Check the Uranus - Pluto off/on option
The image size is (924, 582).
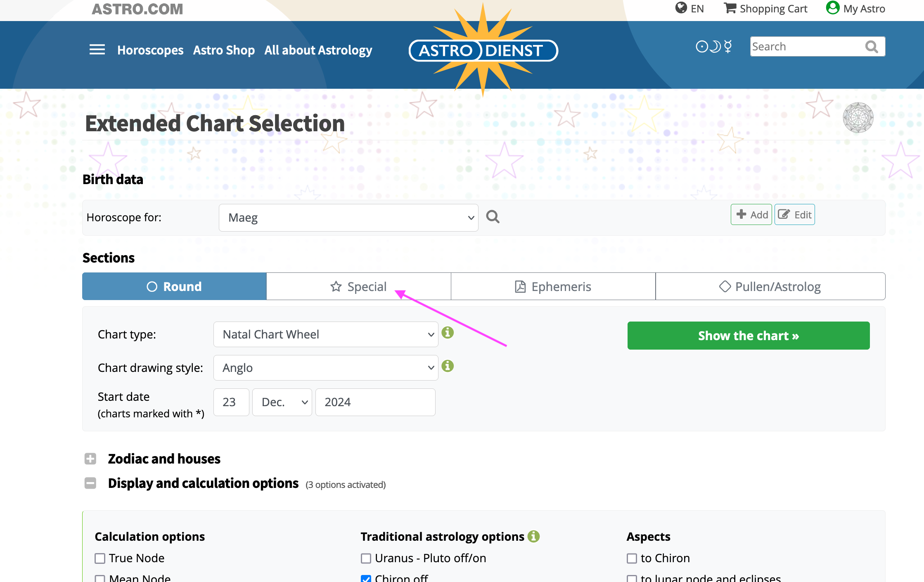[x=366, y=558]
